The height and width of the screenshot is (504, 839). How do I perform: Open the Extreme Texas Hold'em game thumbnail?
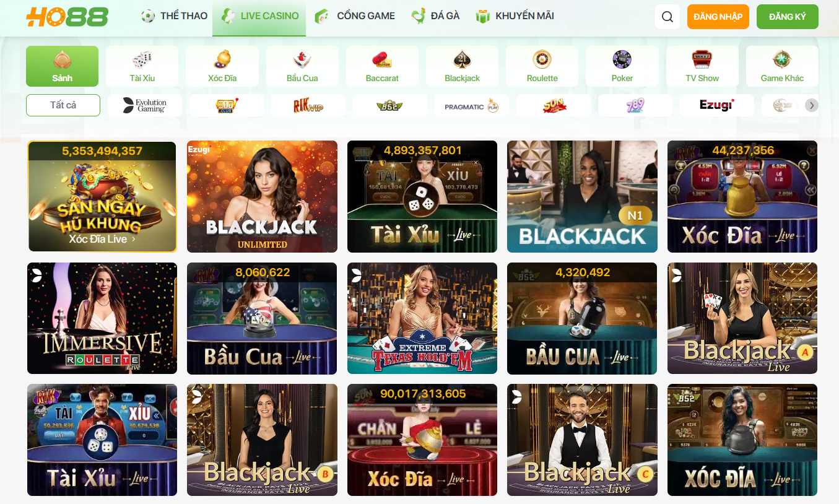[422, 318]
